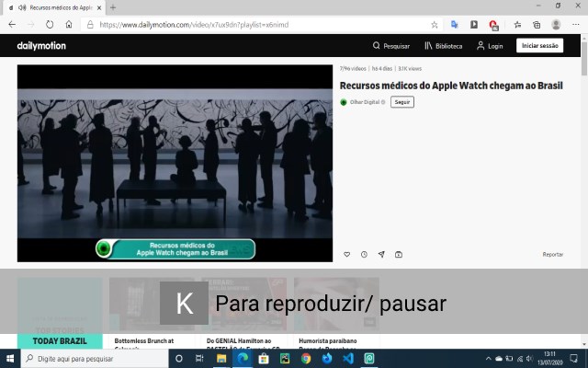Open browser Settings and more menu
The width and height of the screenshot is (588, 368).
pos(576,25)
